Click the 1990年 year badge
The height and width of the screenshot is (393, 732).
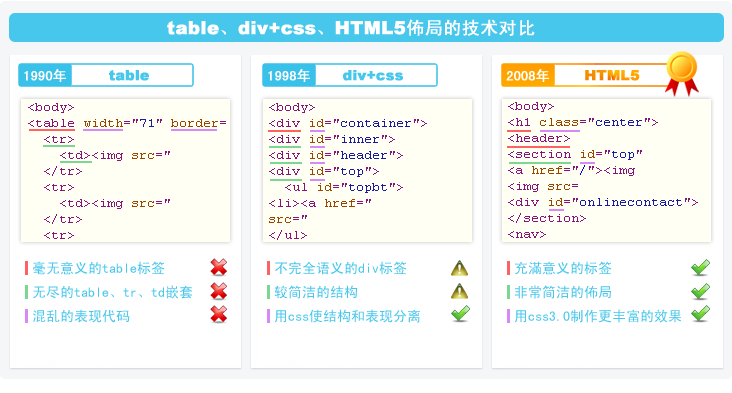coord(45,76)
